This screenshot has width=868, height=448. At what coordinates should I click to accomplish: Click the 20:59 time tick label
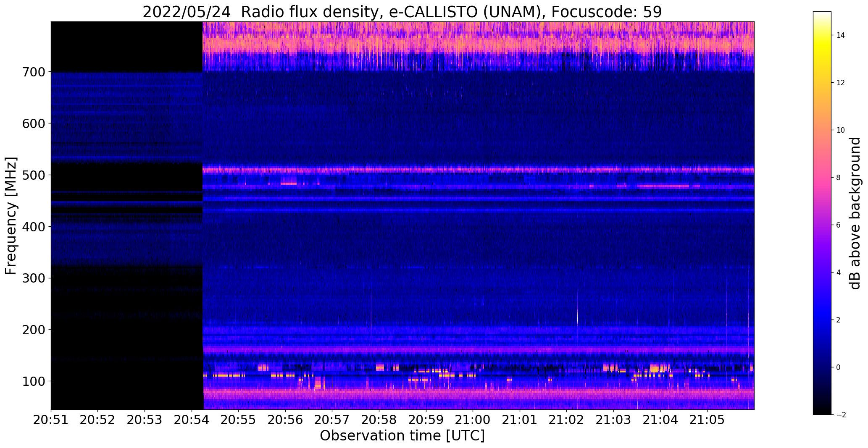point(426,419)
